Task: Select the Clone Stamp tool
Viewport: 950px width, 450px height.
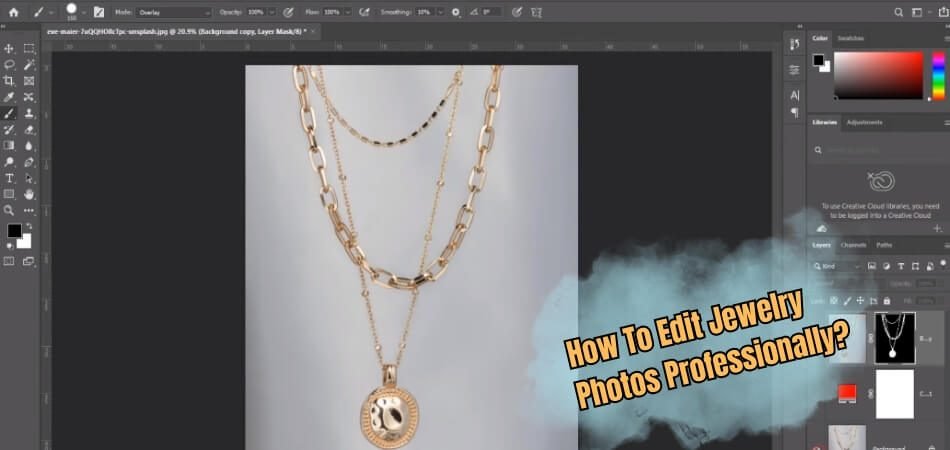Action: click(28, 113)
